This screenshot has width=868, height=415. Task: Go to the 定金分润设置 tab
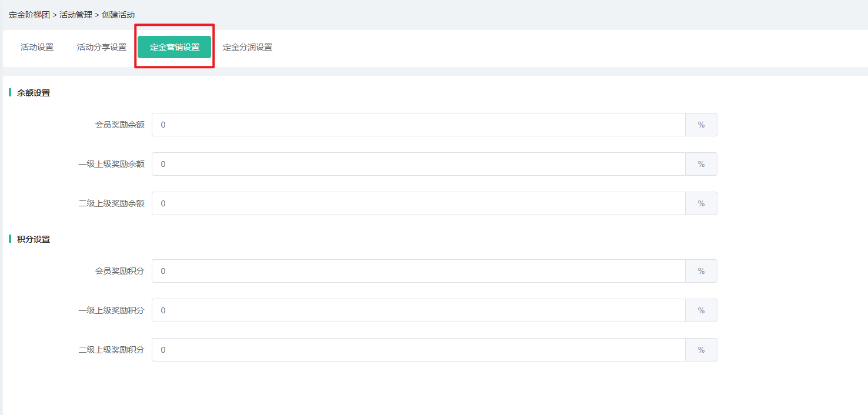tap(248, 47)
